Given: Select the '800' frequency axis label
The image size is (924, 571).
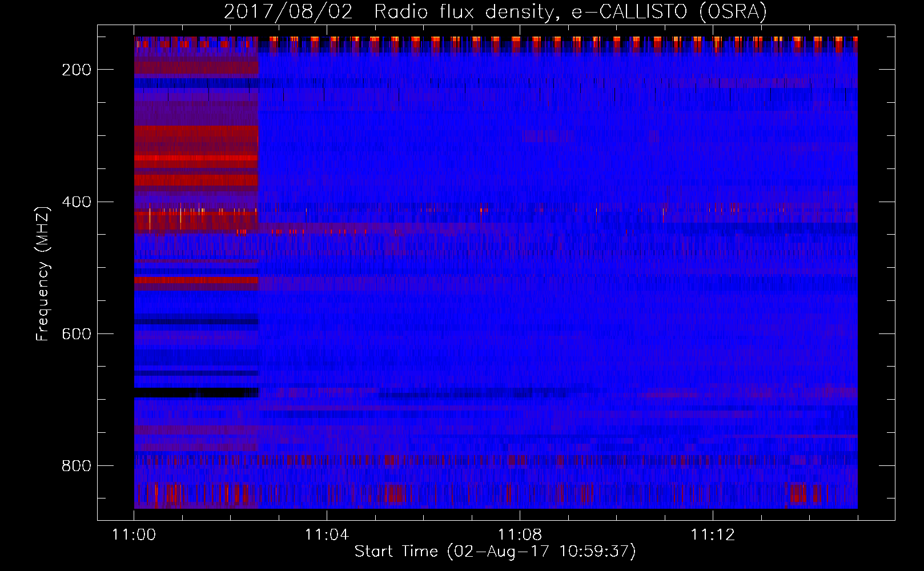Looking at the screenshot, I should point(77,466).
